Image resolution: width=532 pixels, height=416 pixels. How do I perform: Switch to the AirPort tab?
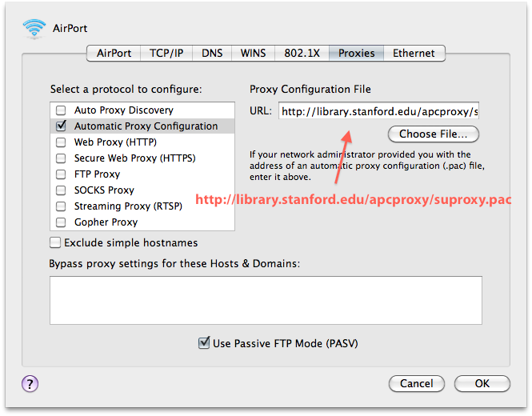pos(114,54)
